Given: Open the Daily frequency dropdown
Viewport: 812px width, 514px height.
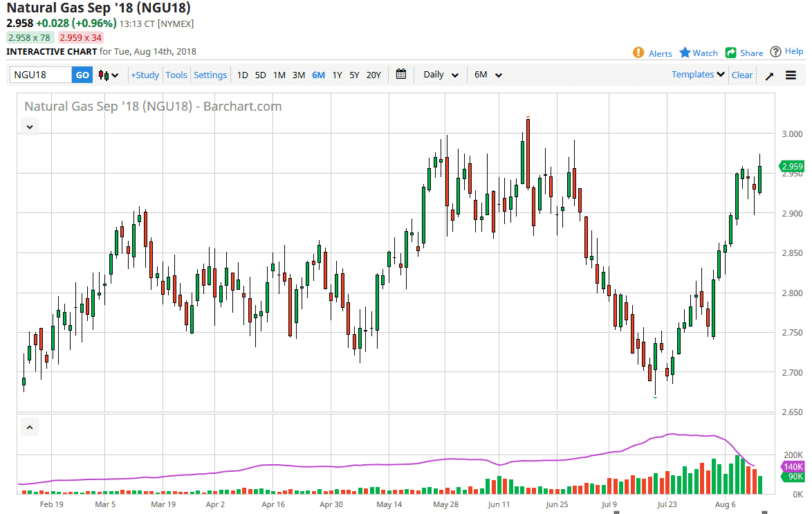Looking at the screenshot, I should [441, 75].
